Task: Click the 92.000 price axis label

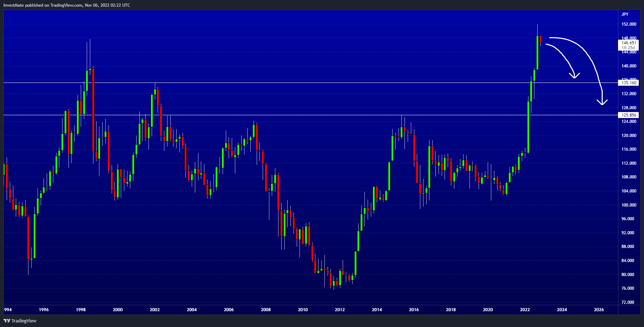Action: [x=627, y=233]
